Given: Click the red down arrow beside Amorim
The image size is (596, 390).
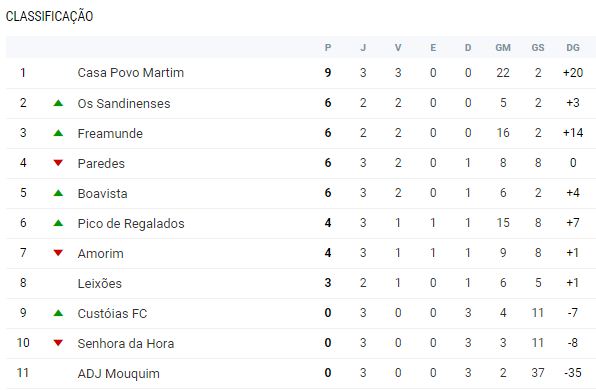Looking at the screenshot, I should pyautogui.click(x=58, y=253).
